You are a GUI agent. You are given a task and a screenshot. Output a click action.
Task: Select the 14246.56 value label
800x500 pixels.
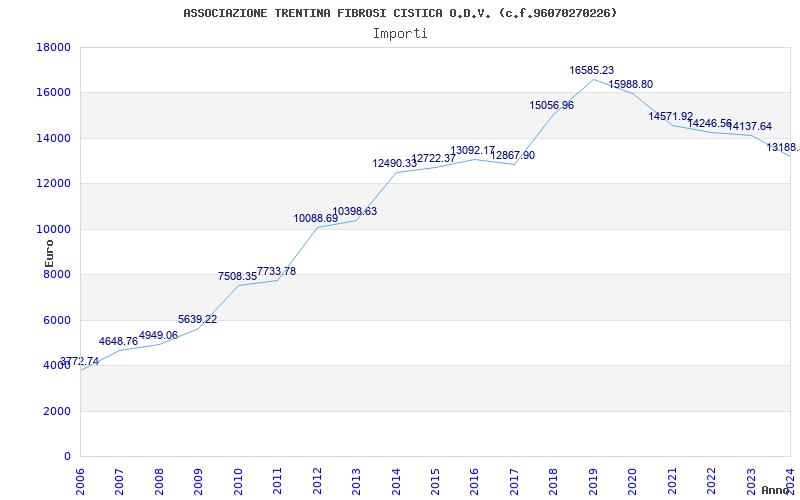[x=710, y=123]
